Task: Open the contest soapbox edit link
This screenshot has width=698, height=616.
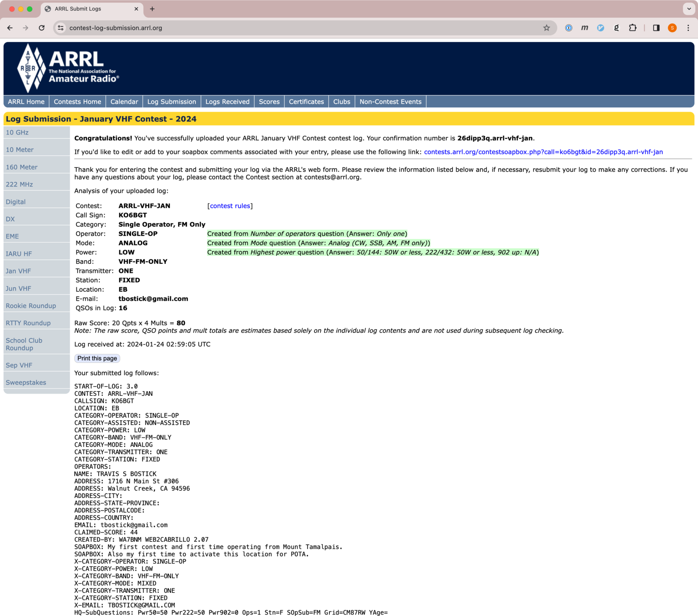Action: [x=543, y=152]
